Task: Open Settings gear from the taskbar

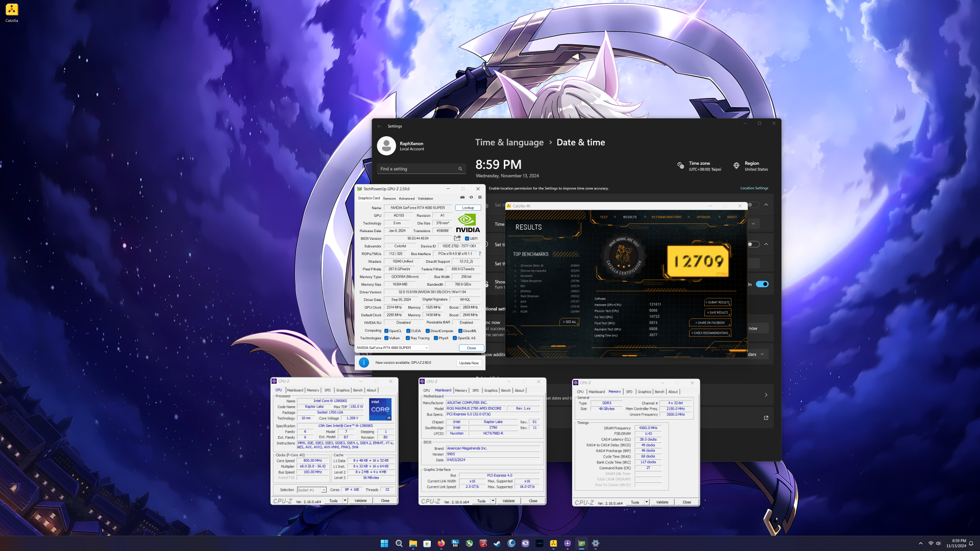Action: 595,543
